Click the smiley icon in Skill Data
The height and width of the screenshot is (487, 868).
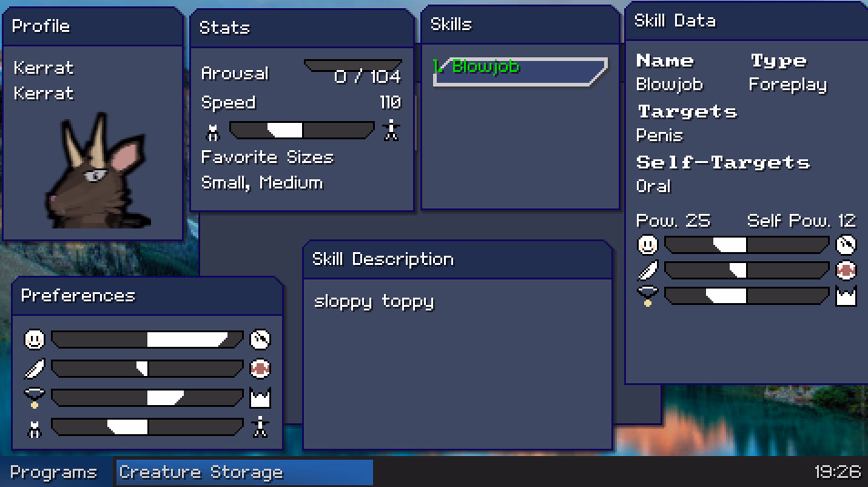[x=647, y=244]
